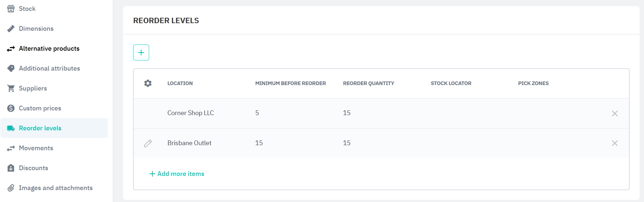The width and height of the screenshot is (644, 202).
Task: Open the Suppliers section
Action: click(x=33, y=88)
